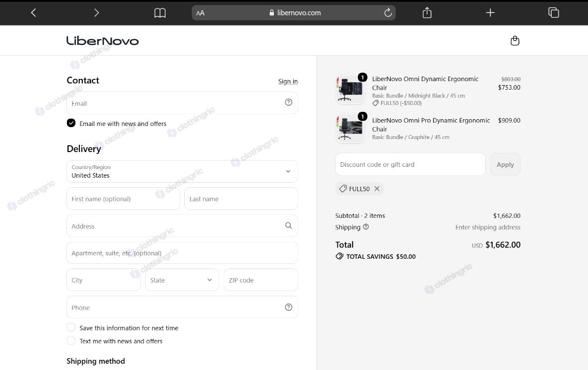Focus the Last name field

pos(241,199)
